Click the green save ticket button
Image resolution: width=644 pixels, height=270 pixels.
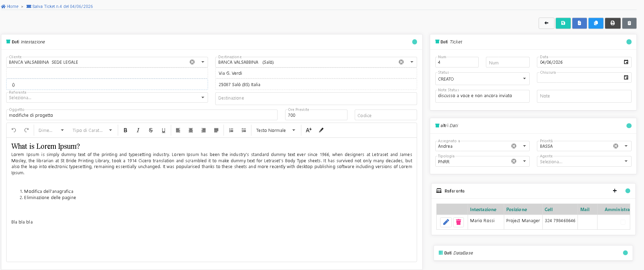pos(563,23)
